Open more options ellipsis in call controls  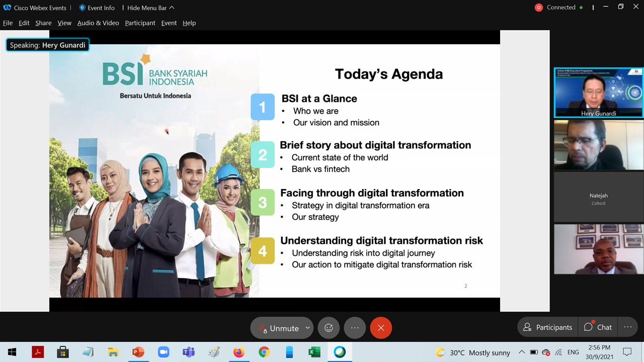click(355, 328)
